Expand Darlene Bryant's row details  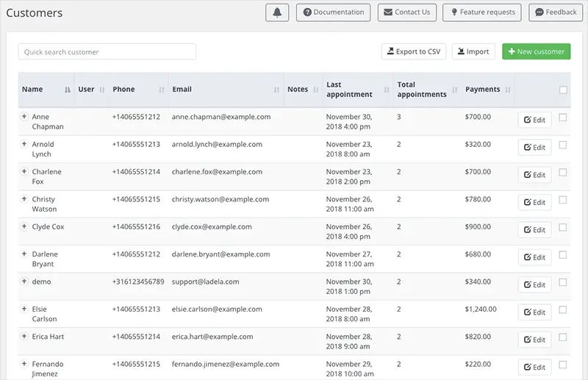point(24,254)
